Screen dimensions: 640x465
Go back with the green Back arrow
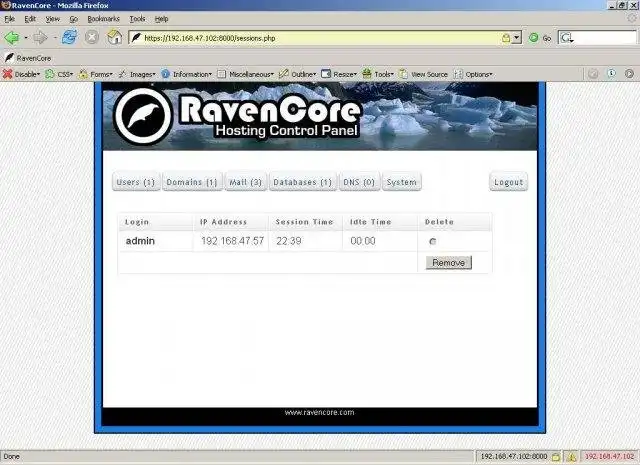11,38
